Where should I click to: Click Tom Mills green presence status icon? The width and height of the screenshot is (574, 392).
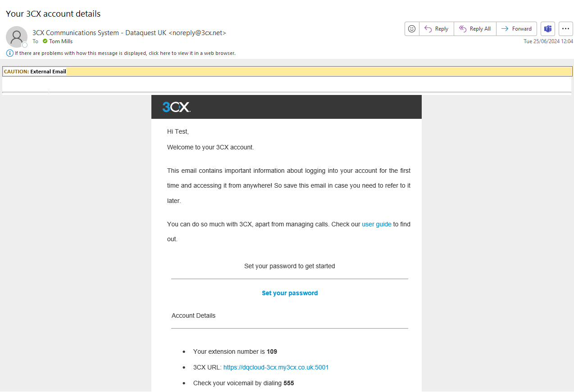point(45,41)
